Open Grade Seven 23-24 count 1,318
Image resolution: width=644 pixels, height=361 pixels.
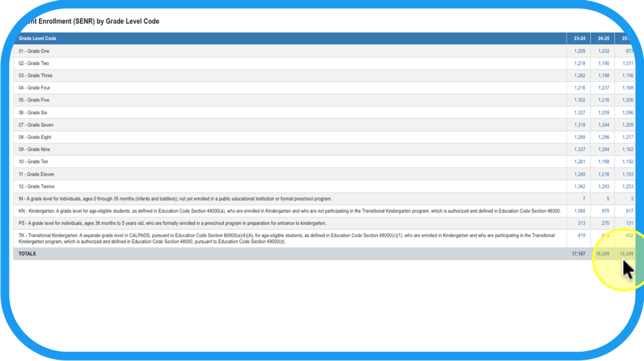(x=579, y=125)
